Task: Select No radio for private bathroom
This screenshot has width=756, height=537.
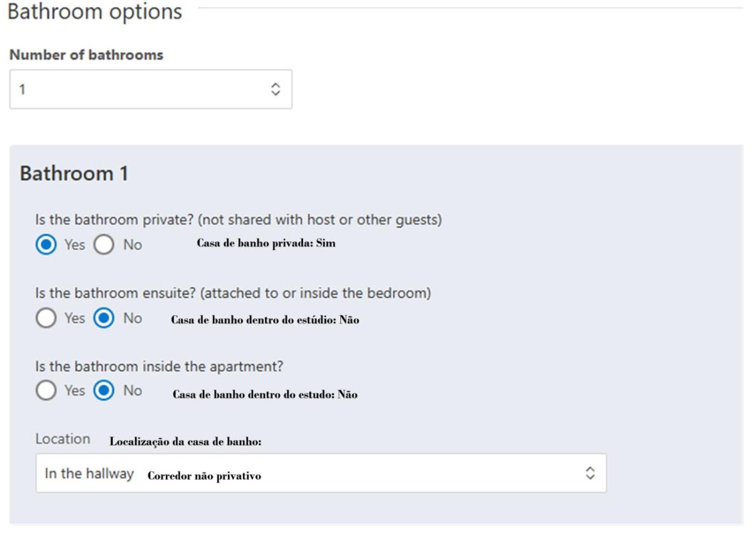Action: coord(104,245)
